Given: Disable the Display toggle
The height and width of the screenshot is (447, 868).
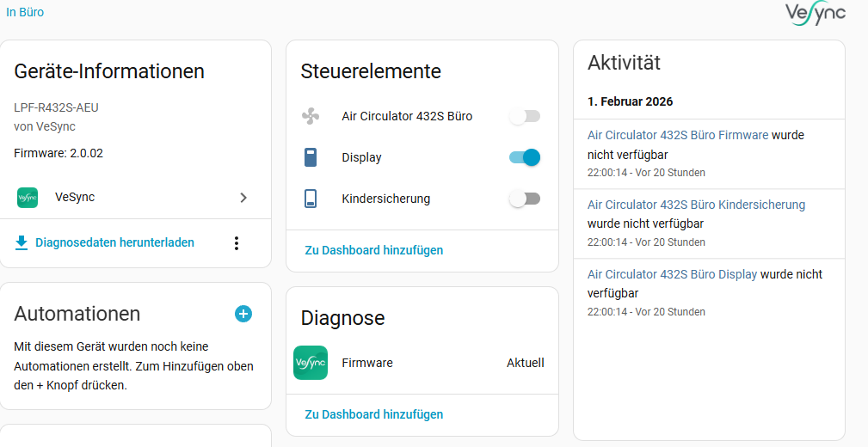Looking at the screenshot, I should [525, 157].
